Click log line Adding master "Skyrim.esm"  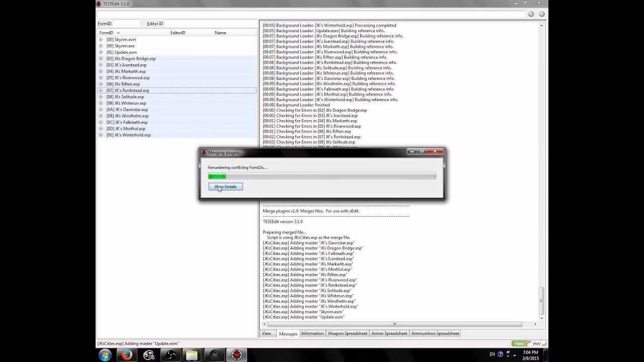(x=303, y=312)
